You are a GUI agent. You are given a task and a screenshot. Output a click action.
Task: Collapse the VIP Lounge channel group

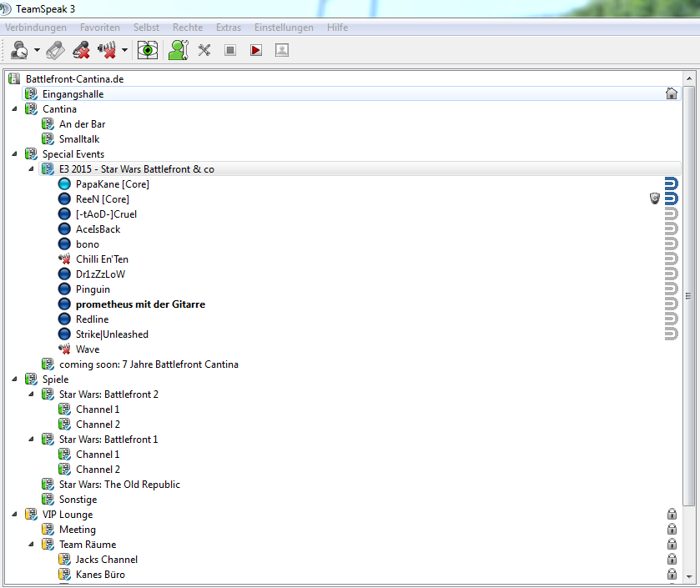coord(14,515)
